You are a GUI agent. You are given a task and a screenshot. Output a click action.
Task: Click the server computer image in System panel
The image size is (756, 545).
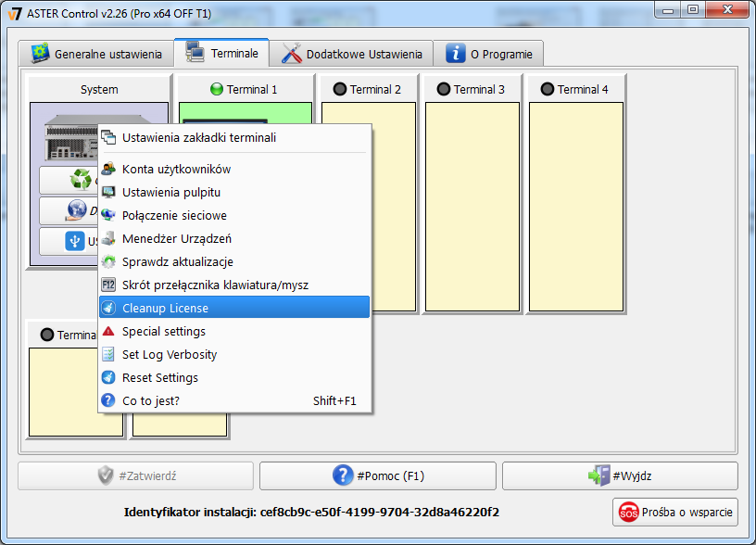click(70, 138)
